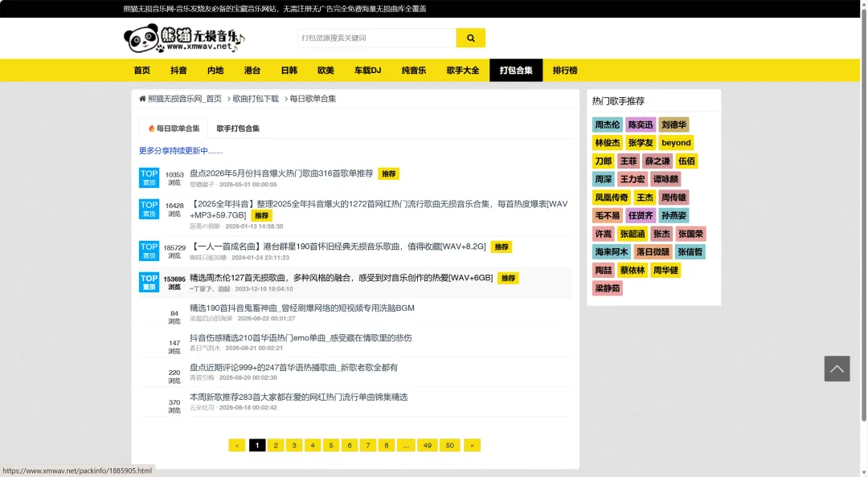Open post 盘点2026年5月份抖音爆火热门歌曲316首

point(281,173)
